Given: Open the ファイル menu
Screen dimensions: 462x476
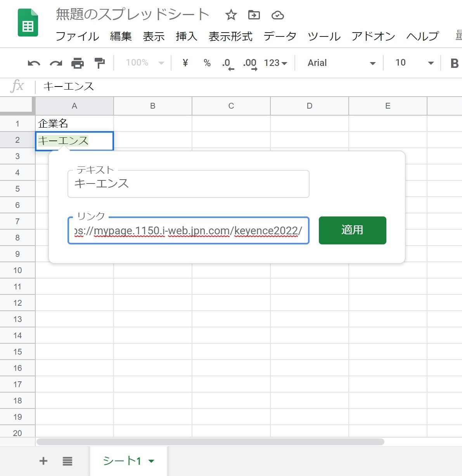Looking at the screenshot, I should tap(77, 36).
